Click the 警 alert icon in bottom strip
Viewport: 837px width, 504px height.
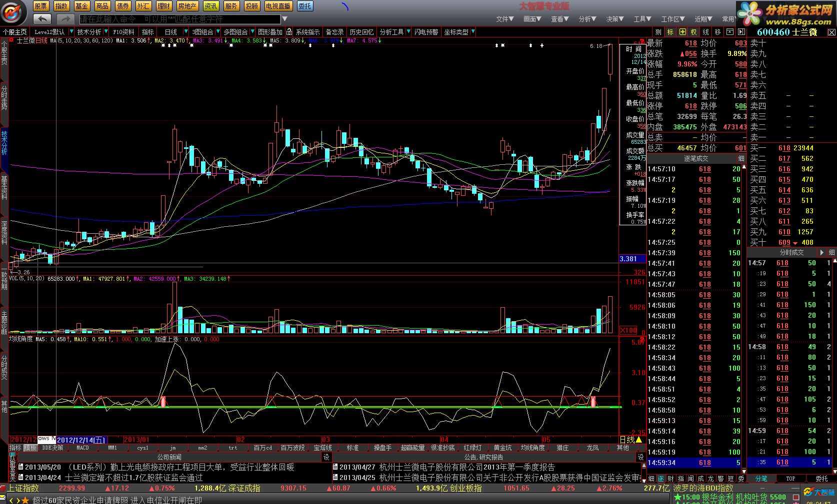click(x=720, y=479)
